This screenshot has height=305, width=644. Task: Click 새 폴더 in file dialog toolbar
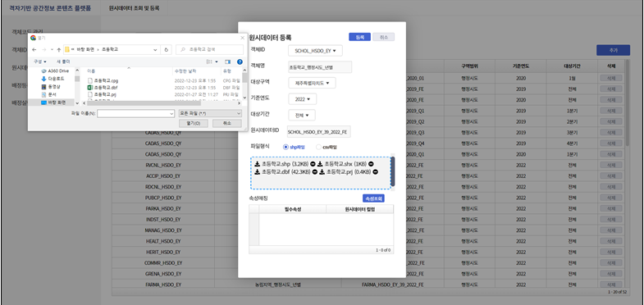[63, 61]
